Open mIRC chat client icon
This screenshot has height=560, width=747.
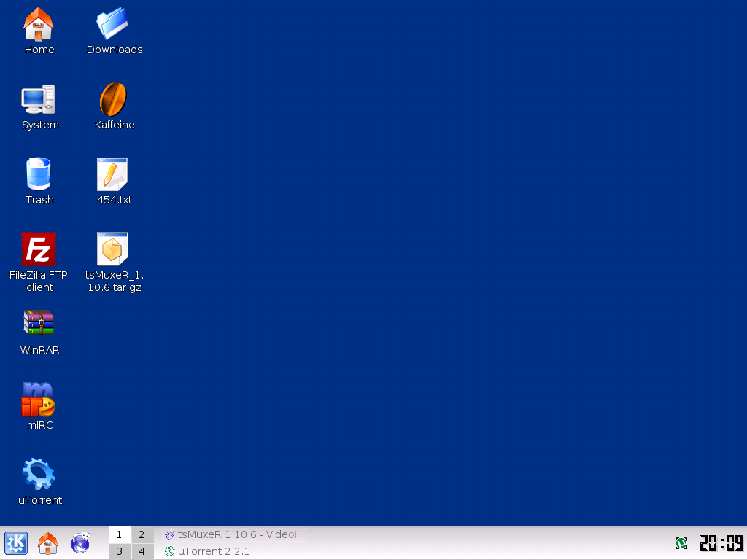click(39, 400)
